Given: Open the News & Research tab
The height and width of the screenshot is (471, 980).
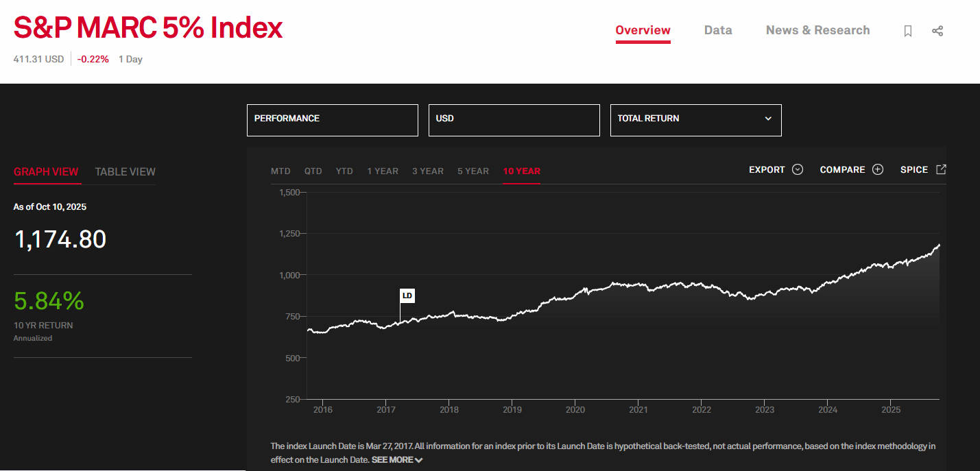Looking at the screenshot, I should [817, 30].
